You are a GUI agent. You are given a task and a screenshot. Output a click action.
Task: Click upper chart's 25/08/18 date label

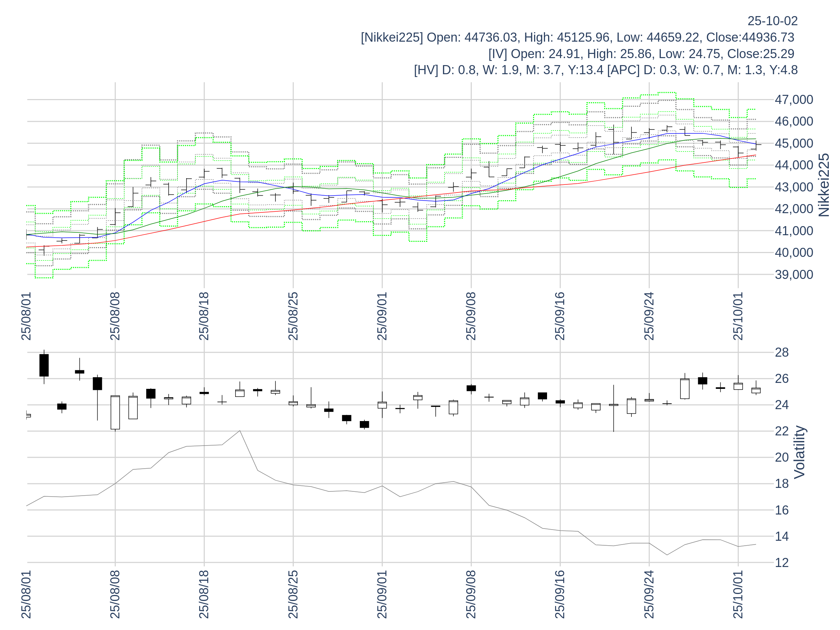click(x=204, y=316)
